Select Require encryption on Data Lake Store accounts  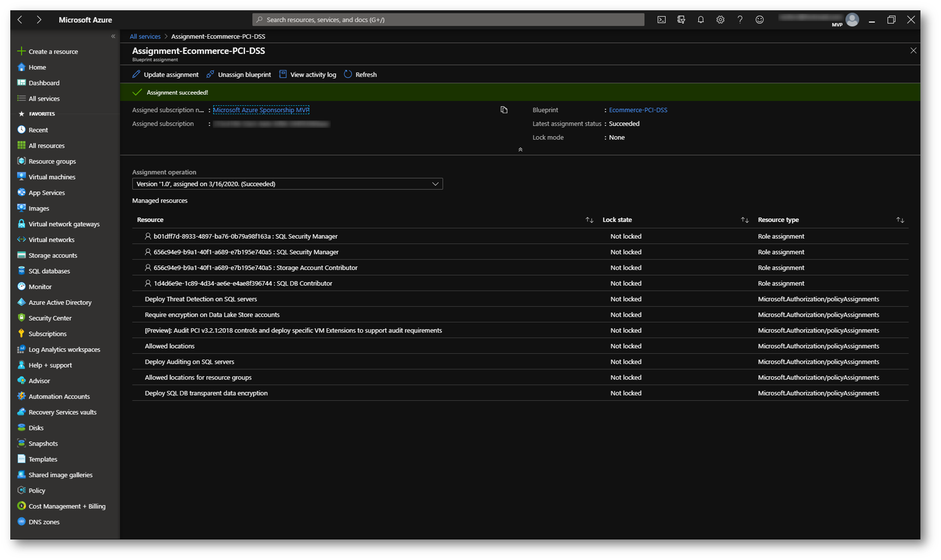point(520,314)
